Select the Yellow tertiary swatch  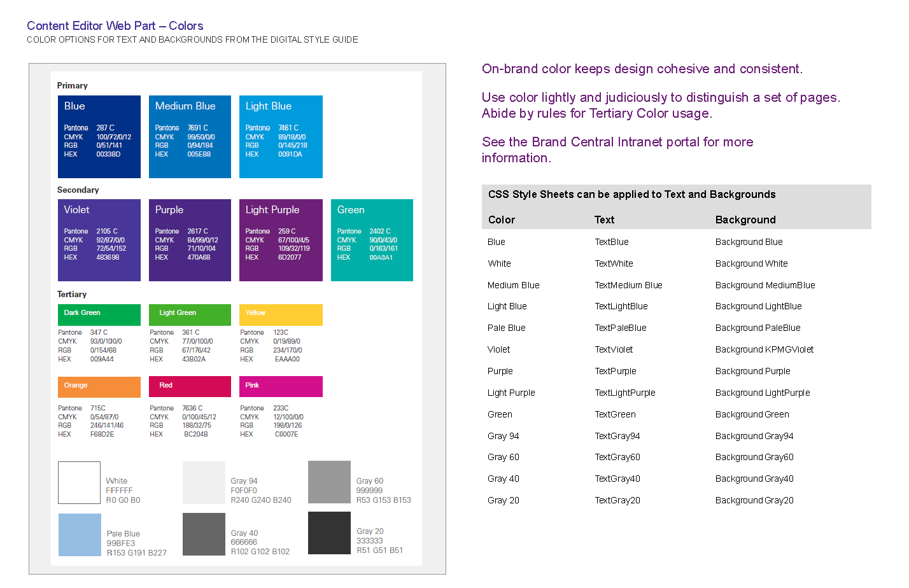281,314
